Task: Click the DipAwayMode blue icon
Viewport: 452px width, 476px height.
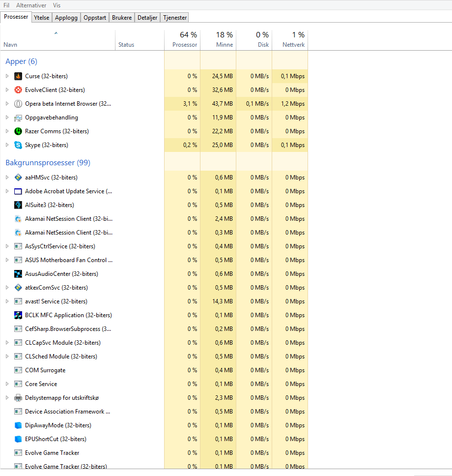Action: 18,425
